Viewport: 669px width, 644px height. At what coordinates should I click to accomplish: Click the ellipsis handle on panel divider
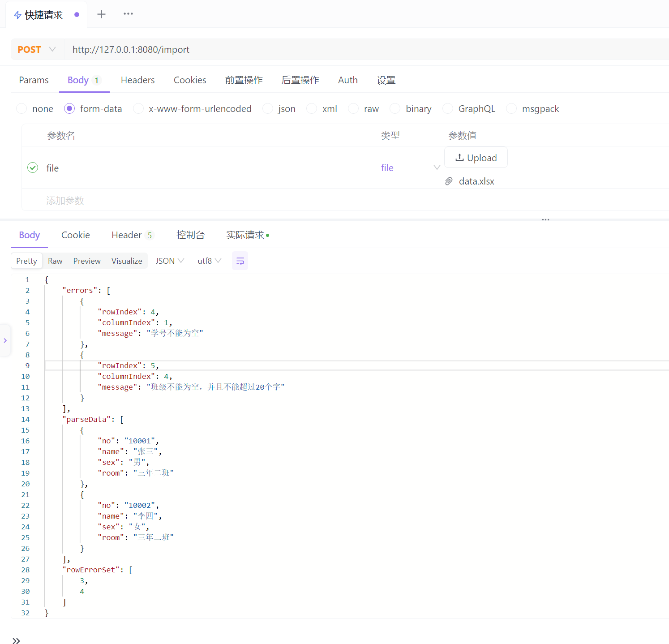click(545, 220)
